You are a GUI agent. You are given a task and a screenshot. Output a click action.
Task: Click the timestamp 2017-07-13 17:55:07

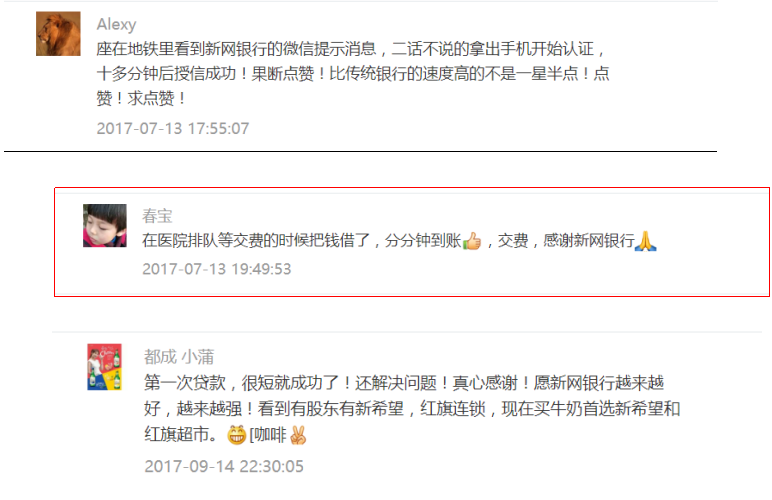click(173, 128)
